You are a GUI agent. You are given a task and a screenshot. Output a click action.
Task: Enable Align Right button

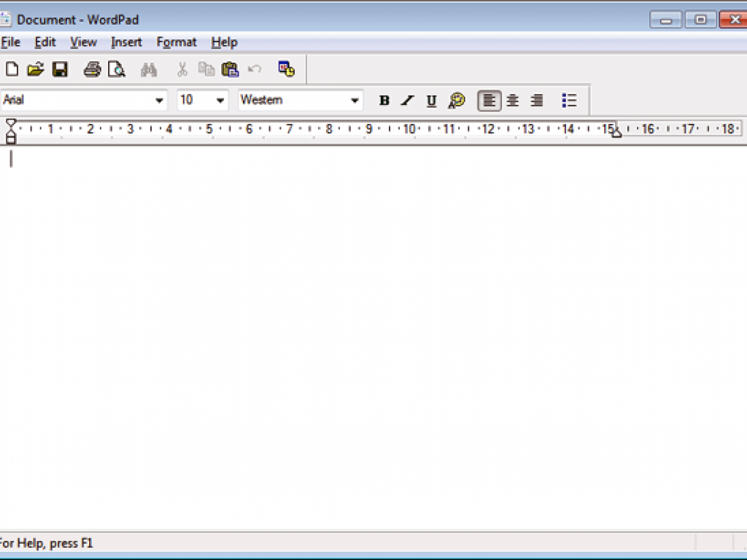(x=537, y=101)
